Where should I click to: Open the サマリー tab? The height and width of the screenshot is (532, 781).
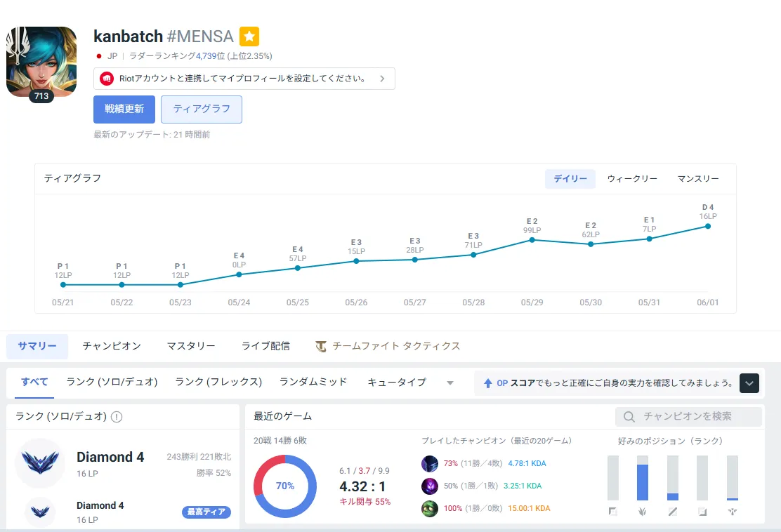37,347
